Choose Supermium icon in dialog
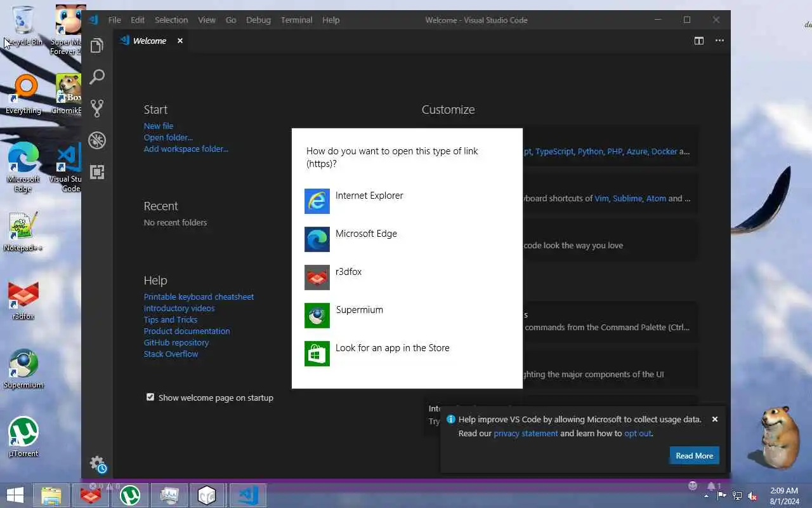 coord(317,316)
